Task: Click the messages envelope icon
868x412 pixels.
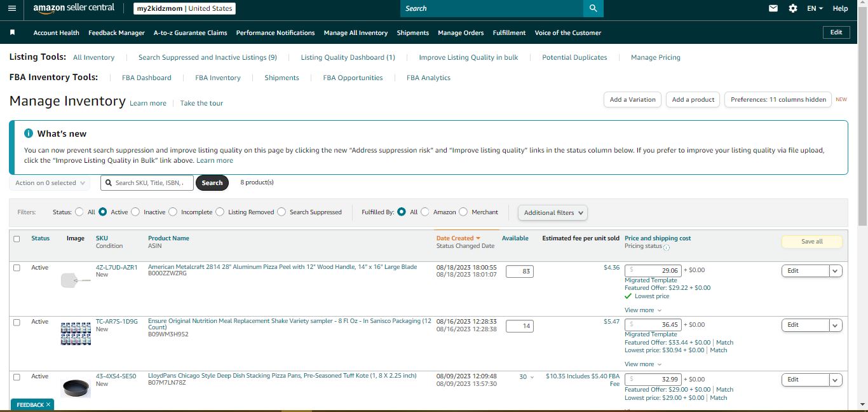Action: click(x=773, y=8)
